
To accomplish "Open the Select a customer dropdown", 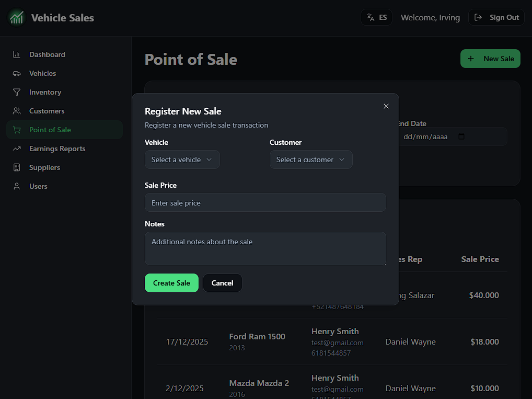I will (311, 159).
